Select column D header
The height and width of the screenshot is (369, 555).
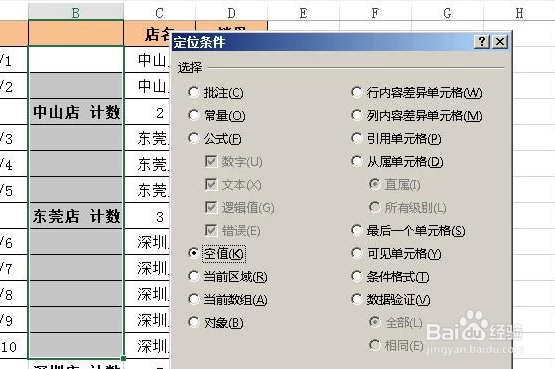[231, 13]
